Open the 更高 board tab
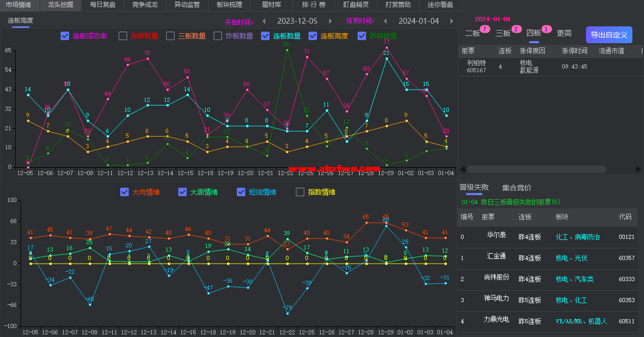The width and height of the screenshot is (644, 337). tap(564, 33)
